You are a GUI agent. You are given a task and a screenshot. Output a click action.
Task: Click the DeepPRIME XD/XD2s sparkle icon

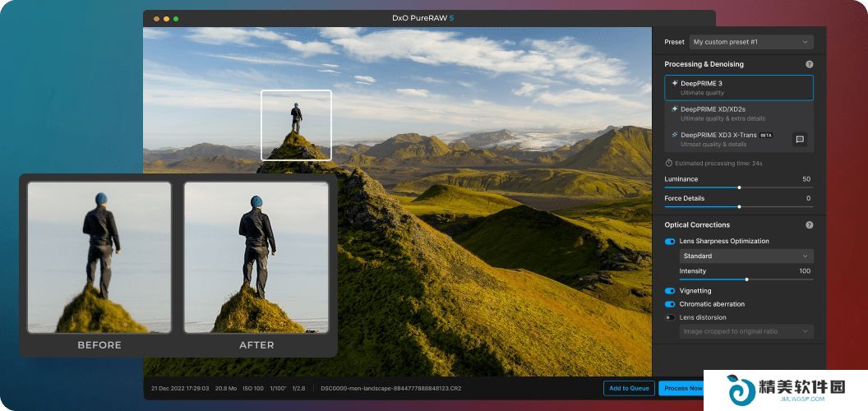[x=674, y=109]
